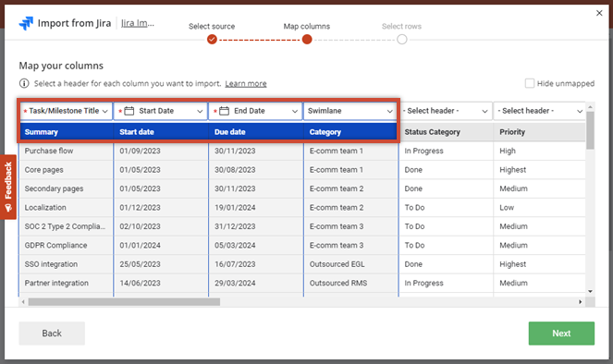Click the 01/12/2023 start date cell
Viewport: 613px width, 364px height.
pyautogui.click(x=161, y=207)
